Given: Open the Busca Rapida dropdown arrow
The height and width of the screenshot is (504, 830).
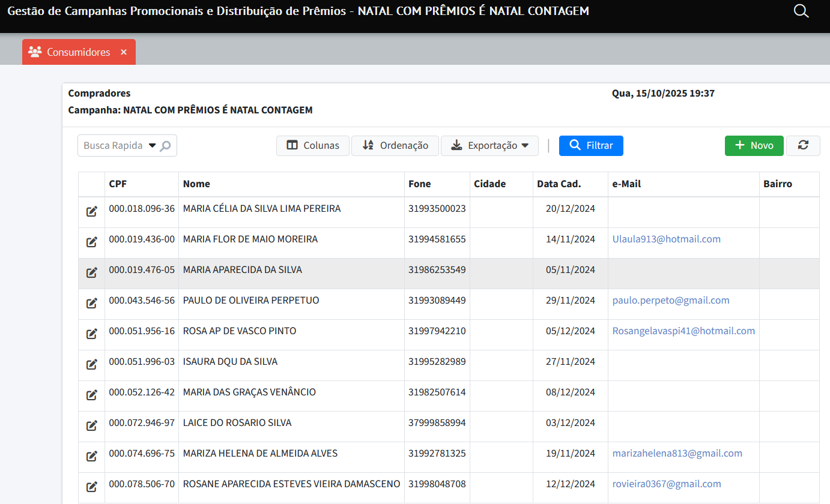Looking at the screenshot, I should click(x=152, y=146).
